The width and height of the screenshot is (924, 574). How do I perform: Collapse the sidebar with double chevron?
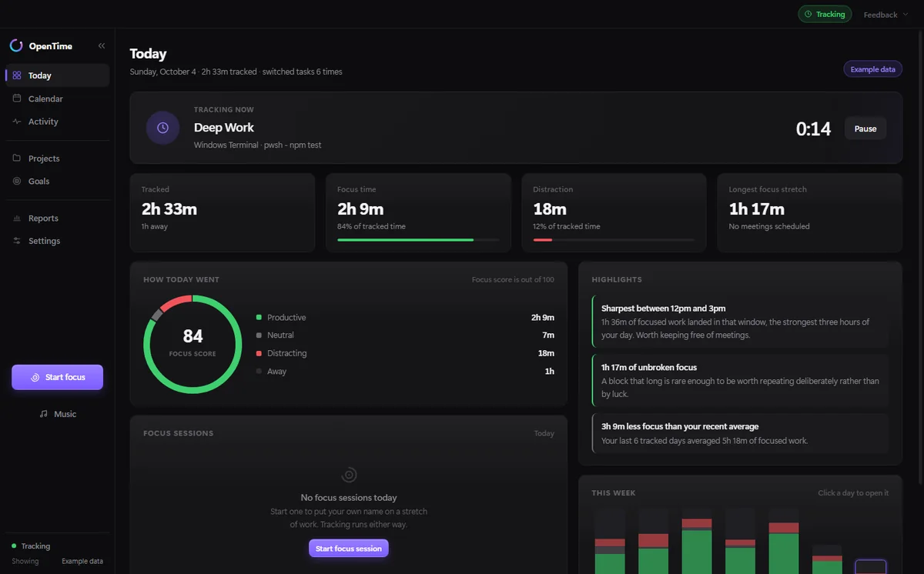(102, 46)
